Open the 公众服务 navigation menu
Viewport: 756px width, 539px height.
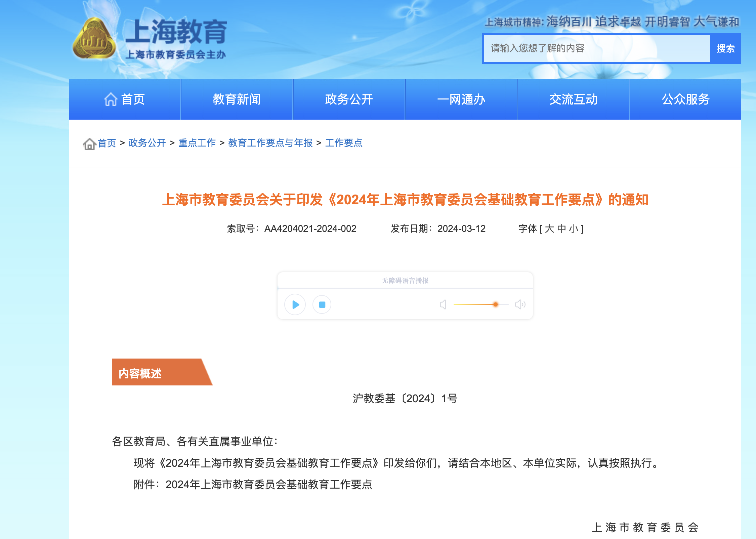click(685, 99)
